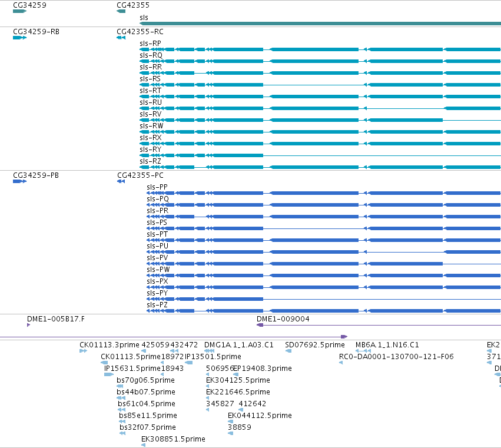This screenshot has height=448, width=501.
Task: Select the sls-PY protein label
Action: click(x=157, y=293)
